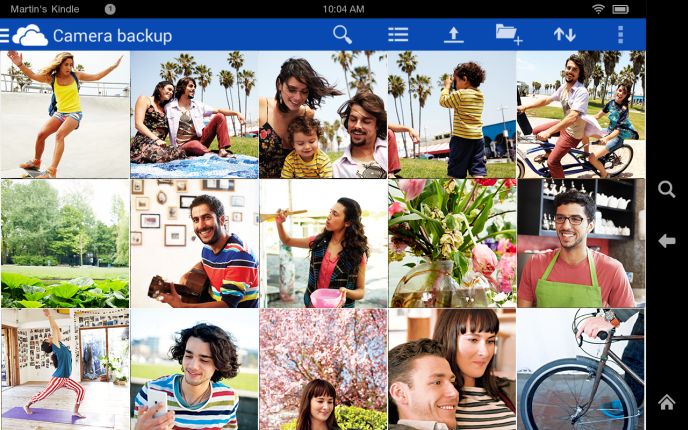Tap the battery status icon
The image size is (688, 430).
(620, 9)
